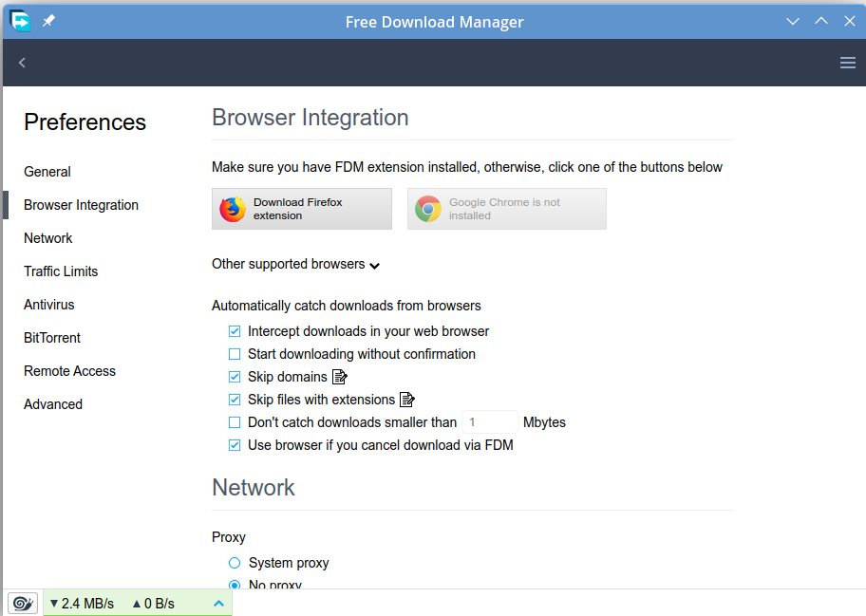Image resolution: width=866 pixels, height=616 pixels.
Task: Click the Google Chrome logo icon
Action: coord(428,209)
